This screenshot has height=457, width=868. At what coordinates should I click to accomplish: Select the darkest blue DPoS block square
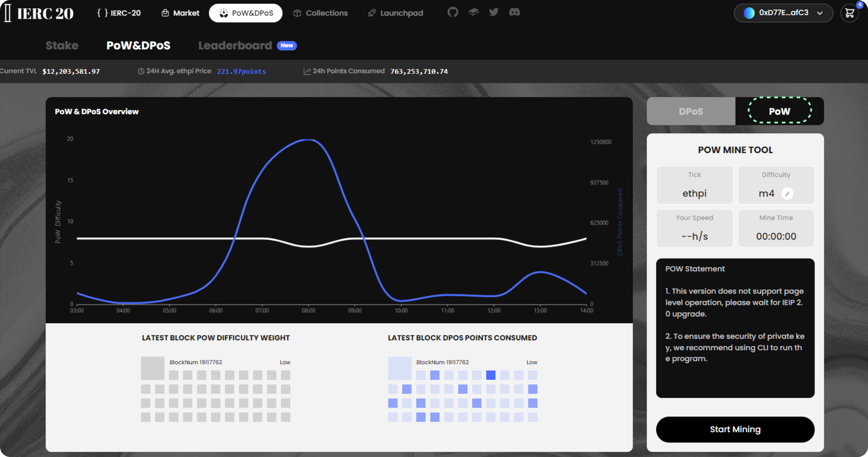pyautogui.click(x=491, y=375)
